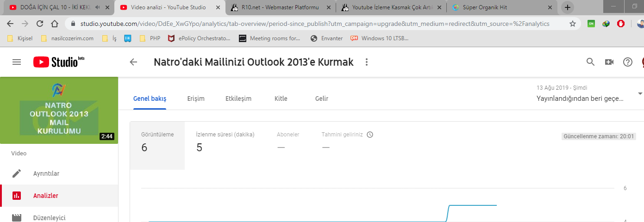The image size is (644, 222).
Task: Open the help question mark icon
Action: 628,62
